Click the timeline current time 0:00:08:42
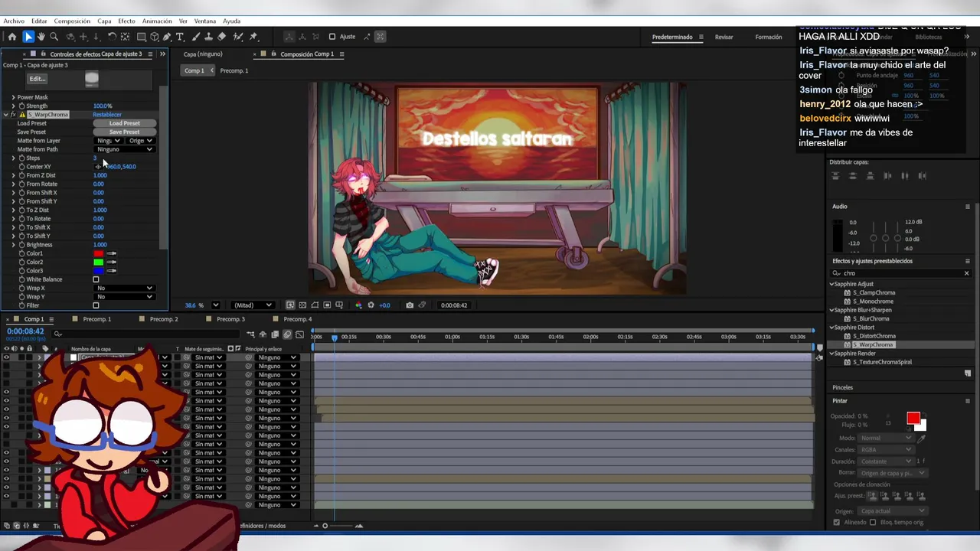This screenshot has height=551, width=980. [25, 331]
